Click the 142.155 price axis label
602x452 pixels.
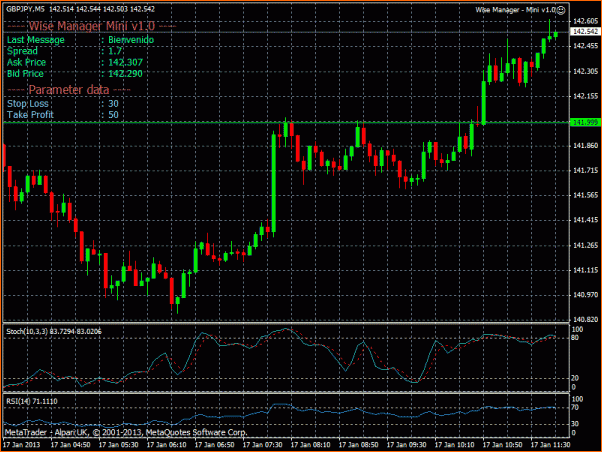click(585, 96)
